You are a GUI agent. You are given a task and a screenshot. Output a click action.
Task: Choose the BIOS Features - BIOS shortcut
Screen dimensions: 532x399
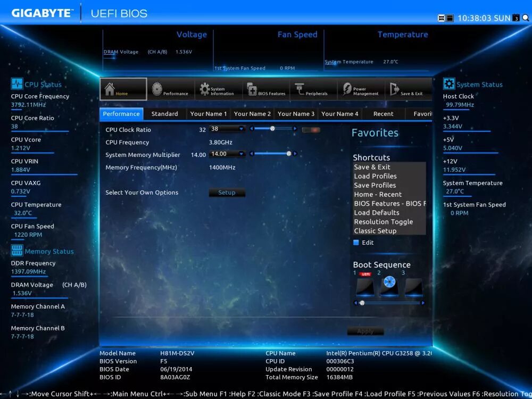(x=389, y=204)
